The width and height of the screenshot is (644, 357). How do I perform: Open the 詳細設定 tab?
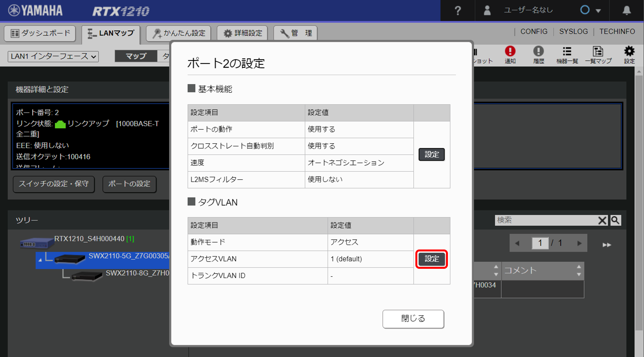[242, 33]
